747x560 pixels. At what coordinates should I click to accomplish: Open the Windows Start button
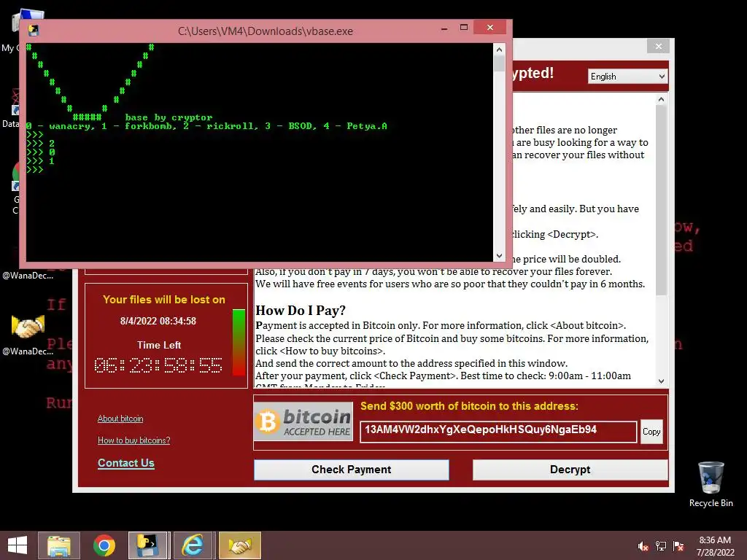(x=18, y=545)
